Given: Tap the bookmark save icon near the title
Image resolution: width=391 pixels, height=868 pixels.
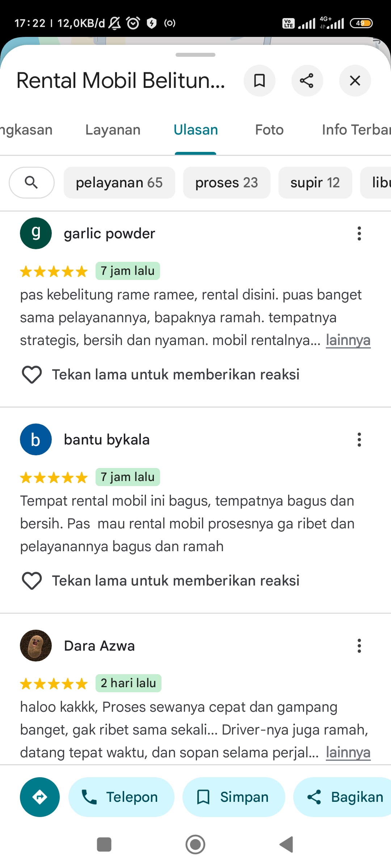Looking at the screenshot, I should click(260, 81).
